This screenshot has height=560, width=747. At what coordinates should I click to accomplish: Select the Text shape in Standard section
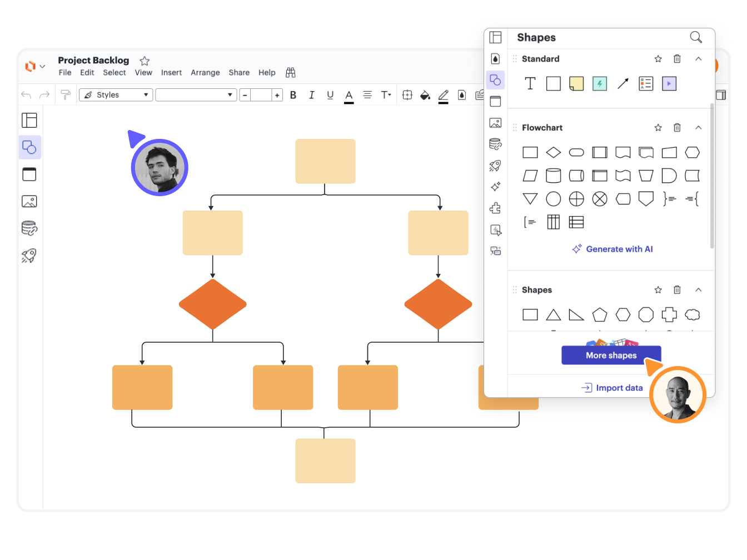[530, 84]
